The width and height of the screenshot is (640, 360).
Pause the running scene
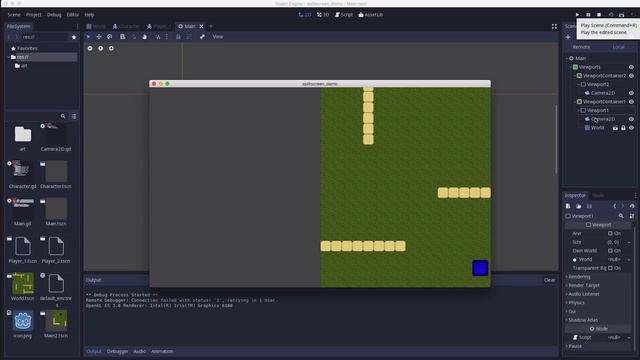[x=588, y=15]
